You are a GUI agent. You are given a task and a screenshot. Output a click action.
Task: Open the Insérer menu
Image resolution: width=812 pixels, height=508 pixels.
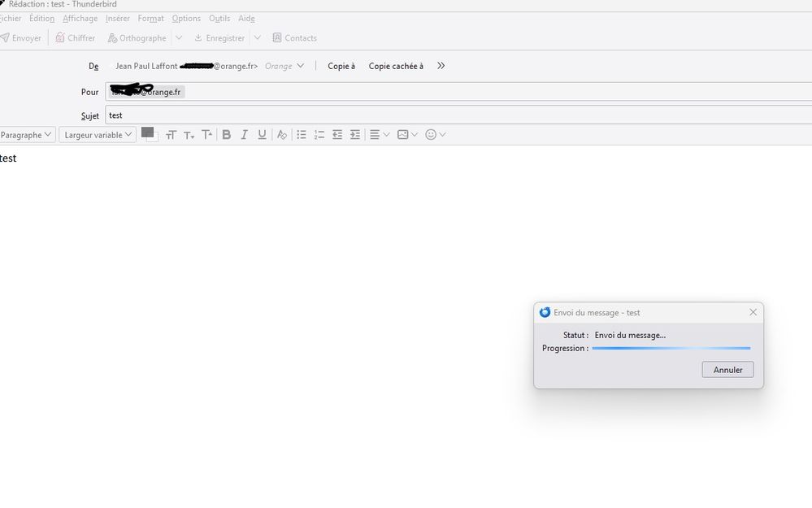117,18
